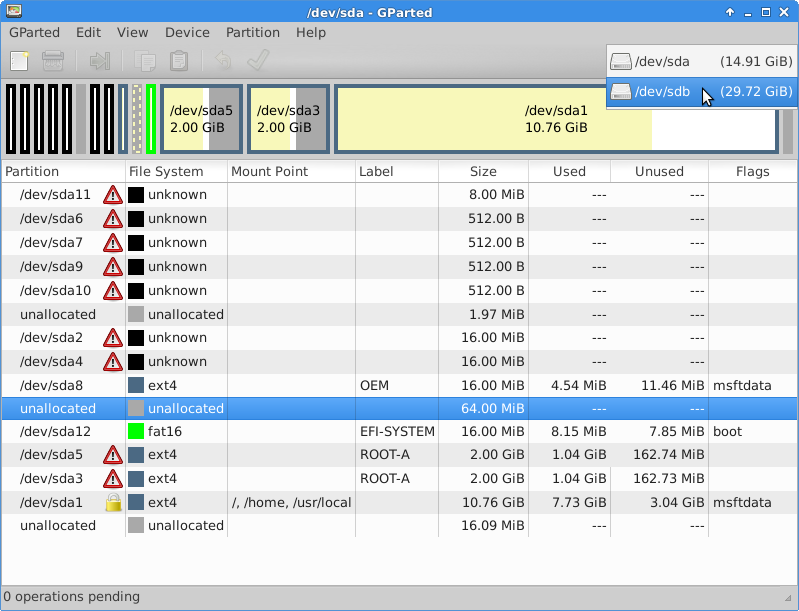The height and width of the screenshot is (611, 799).
Task: Click the Resize/Move toolbar icon
Action: coord(99,61)
